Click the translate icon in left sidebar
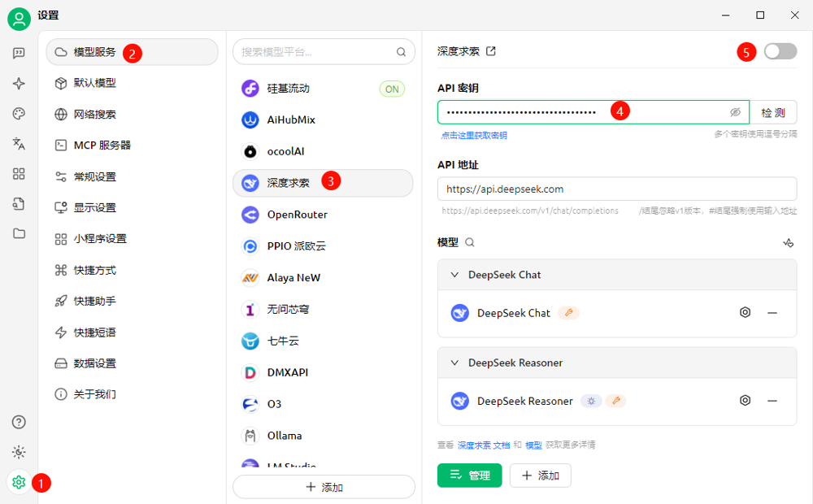Viewport: 813px width, 504px height. [19, 143]
